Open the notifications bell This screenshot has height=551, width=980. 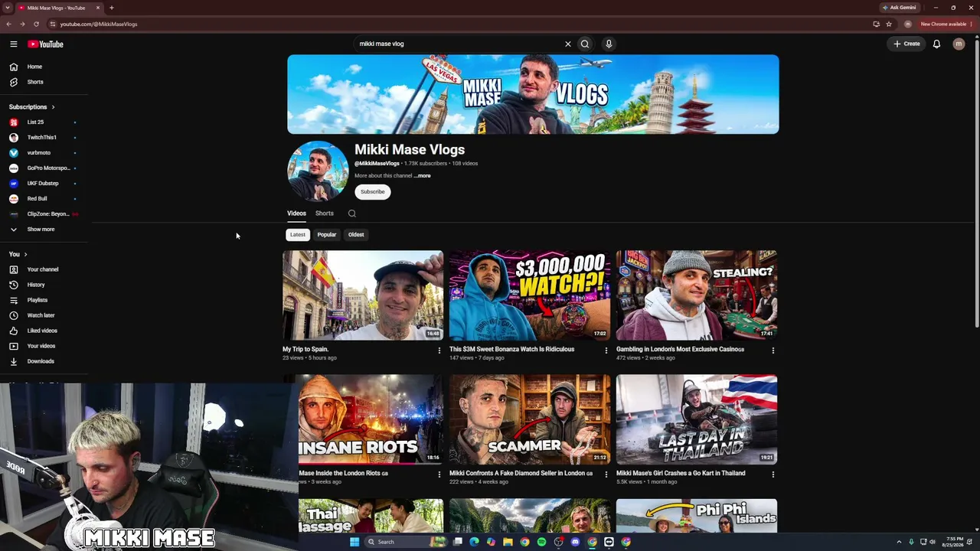(x=936, y=44)
